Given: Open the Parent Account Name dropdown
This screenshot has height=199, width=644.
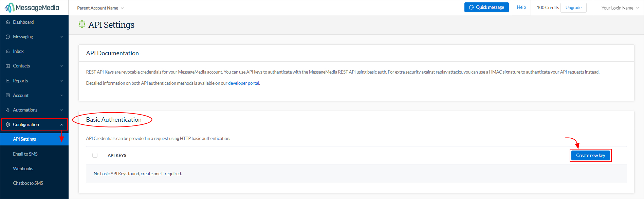Looking at the screenshot, I should (x=100, y=8).
